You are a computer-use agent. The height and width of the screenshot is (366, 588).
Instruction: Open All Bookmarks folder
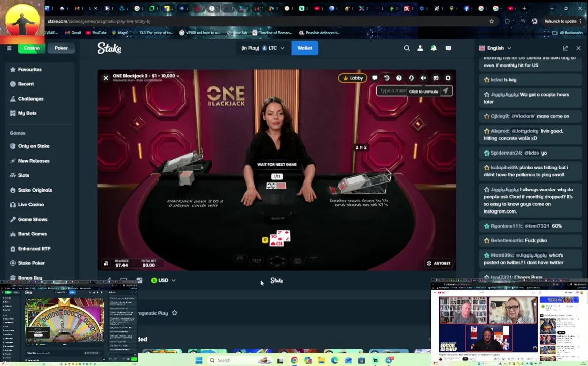(567, 33)
